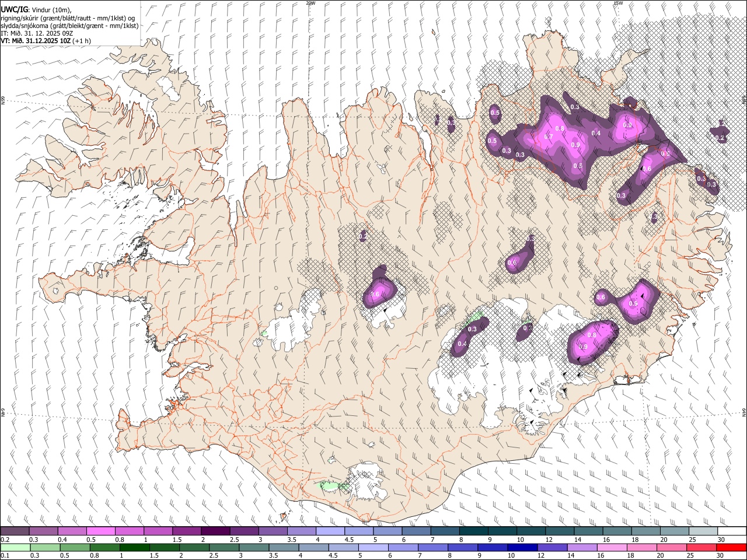Image resolution: width=747 pixels, height=560 pixels.
Task: Click the '0.7' snowfall value label on the map
Action: pos(548,136)
